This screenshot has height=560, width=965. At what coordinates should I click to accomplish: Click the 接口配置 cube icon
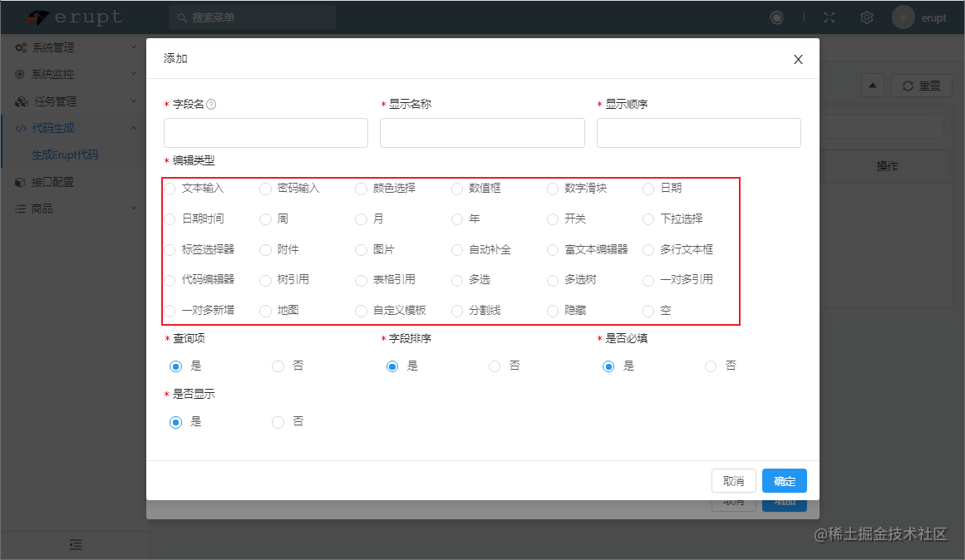(20, 182)
